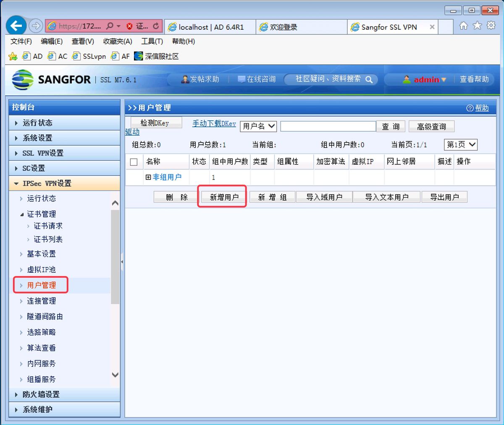Image resolution: width=504 pixels, height=425 pixels.
Task: Click the browser home icon
Action: click(x=464, y=26)
